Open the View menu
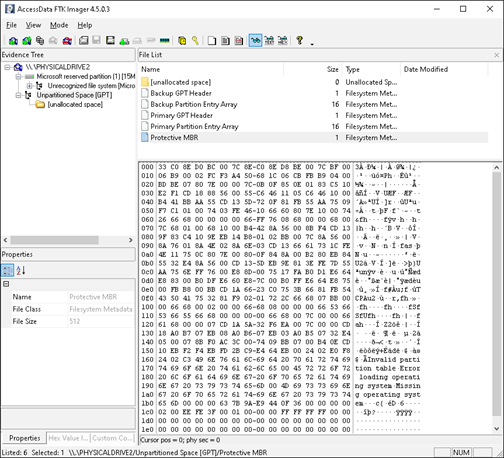The height and width of the screenshot is (458, 504). pos(33,25)
